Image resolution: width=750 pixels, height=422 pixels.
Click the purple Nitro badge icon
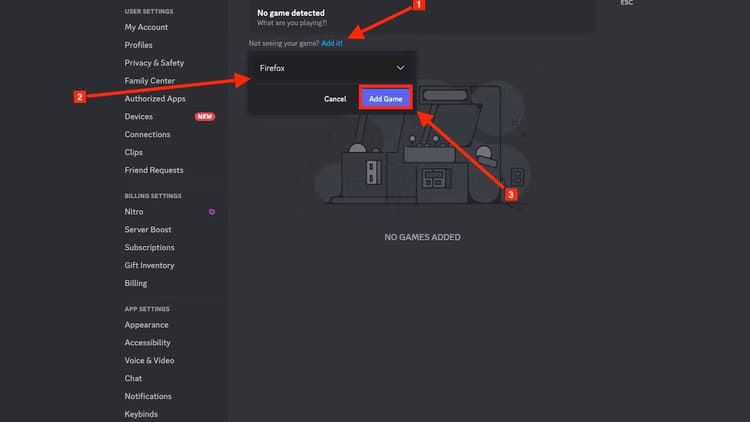click(211, 212)
